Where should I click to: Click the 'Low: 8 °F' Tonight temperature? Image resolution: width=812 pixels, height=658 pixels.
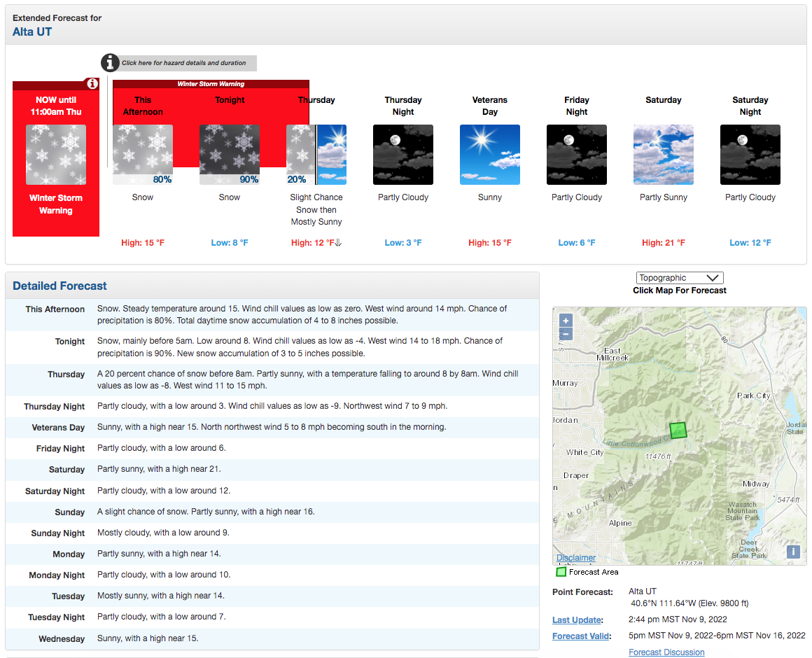click(x=230, y=243)
